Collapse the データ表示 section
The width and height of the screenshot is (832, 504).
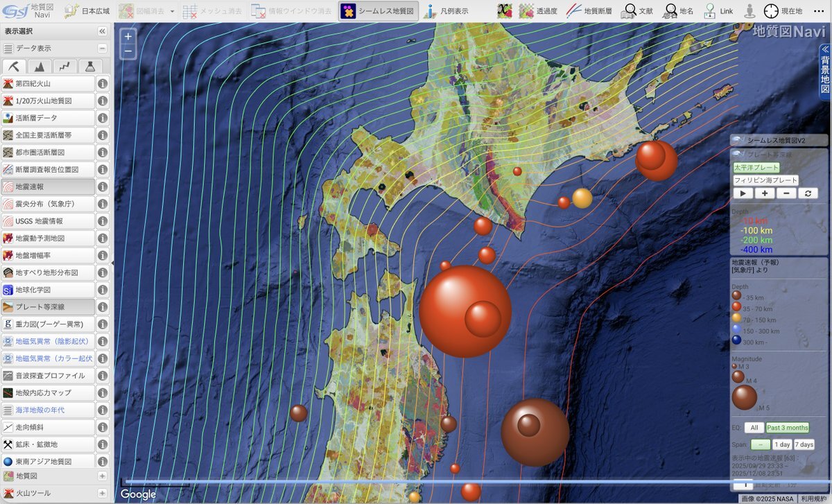pyautogui.click(x=102, y=49)
